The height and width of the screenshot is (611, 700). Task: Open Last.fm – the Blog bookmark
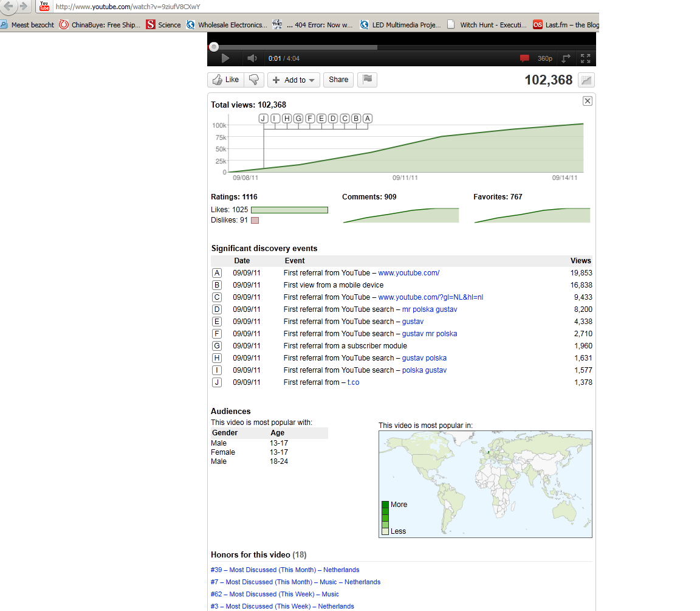pos(566,25)
